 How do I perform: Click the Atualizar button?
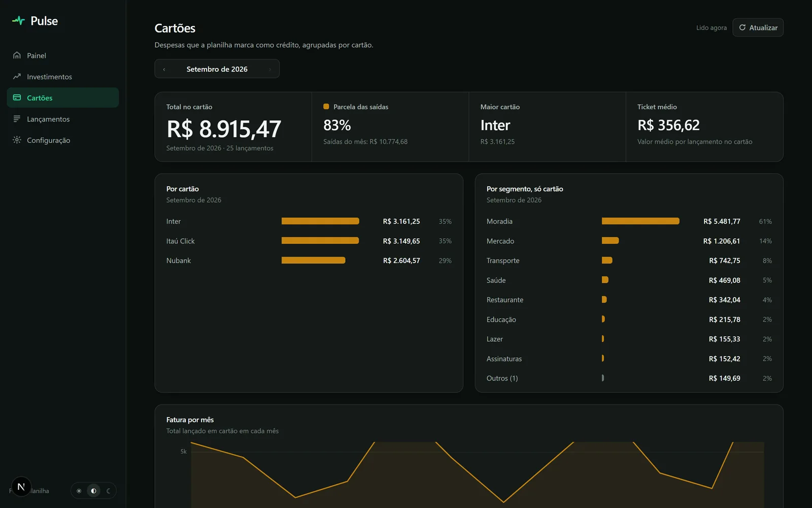(758, 27)
